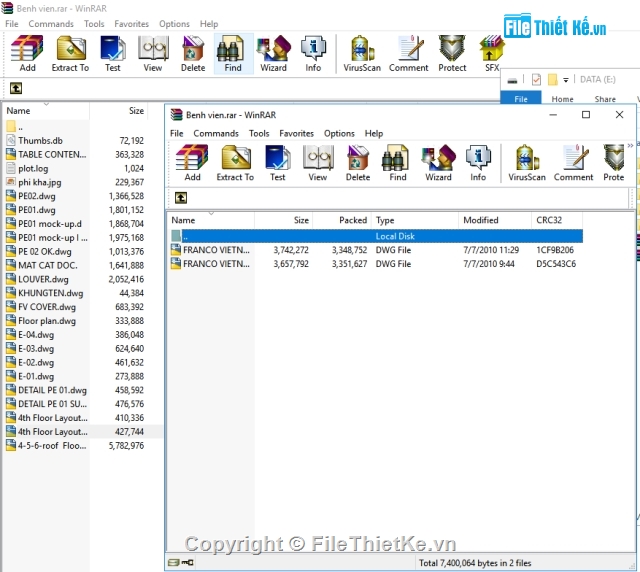Select the highlighted Local Disk parent row

(376, 236)
